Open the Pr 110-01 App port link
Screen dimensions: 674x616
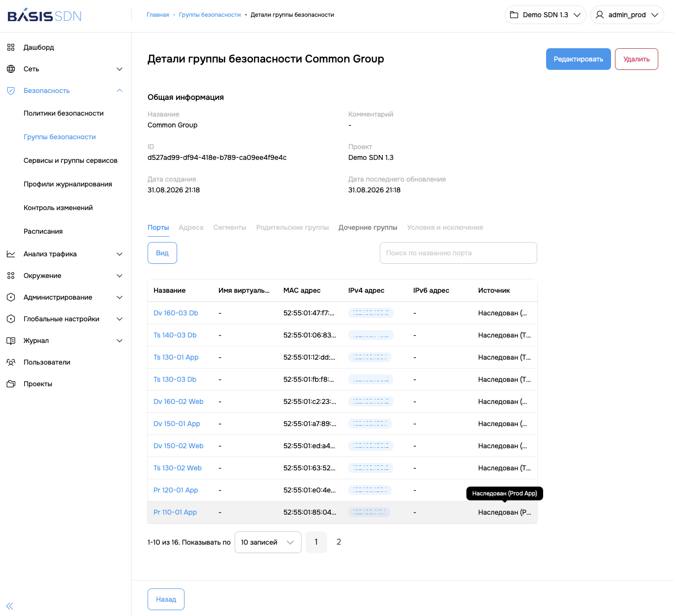175,512
